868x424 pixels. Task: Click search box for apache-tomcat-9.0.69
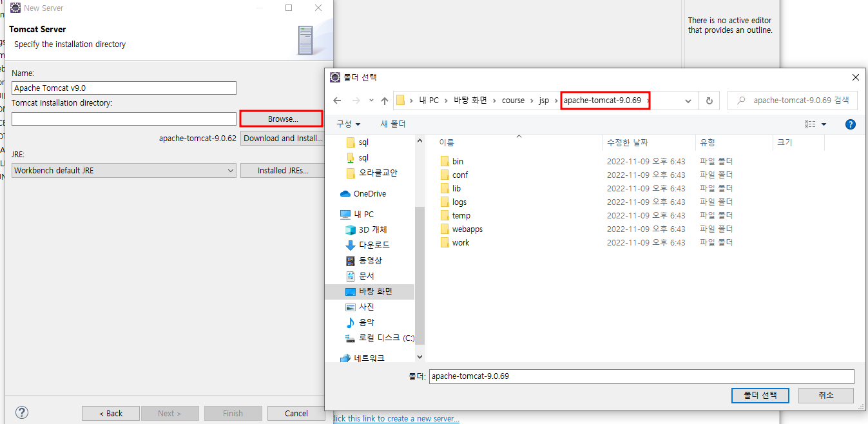(793, 101)
